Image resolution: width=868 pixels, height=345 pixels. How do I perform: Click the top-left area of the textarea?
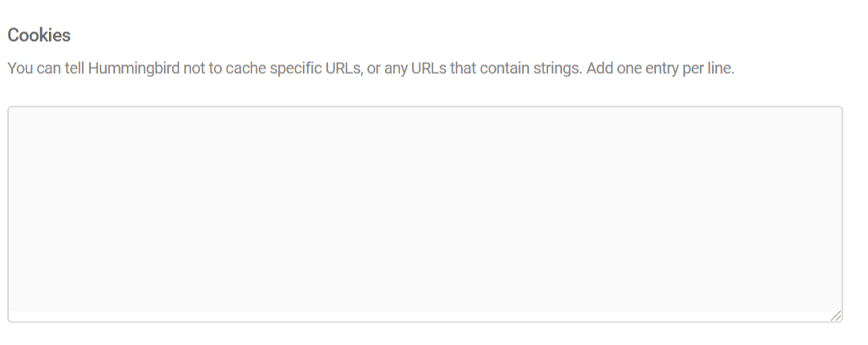(32, 122)
